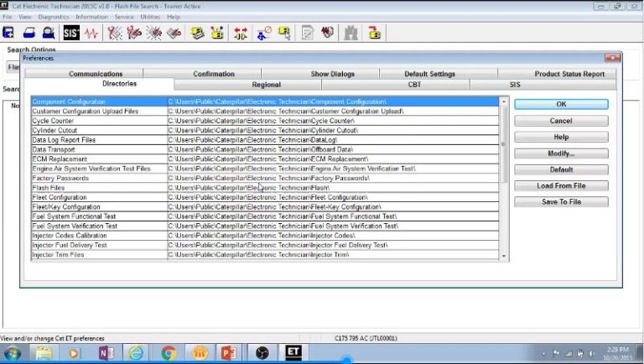
Task: Click the blue ECM connect icon in toolbar
Action: 8,34
